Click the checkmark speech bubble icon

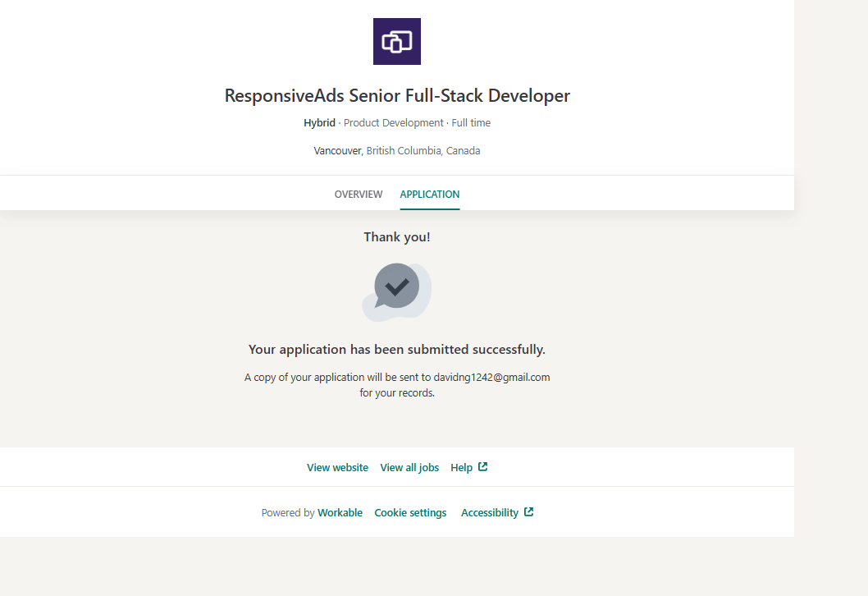coord(397,287)
